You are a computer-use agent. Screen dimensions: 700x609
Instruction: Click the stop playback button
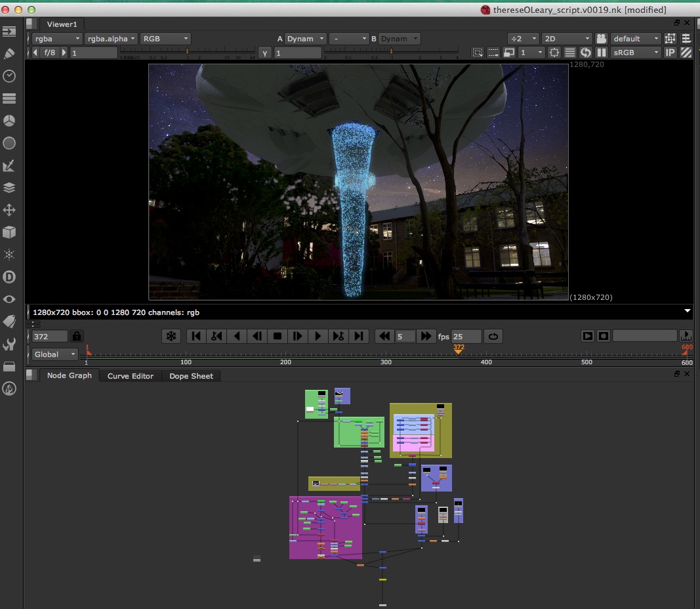coord(278,336)
